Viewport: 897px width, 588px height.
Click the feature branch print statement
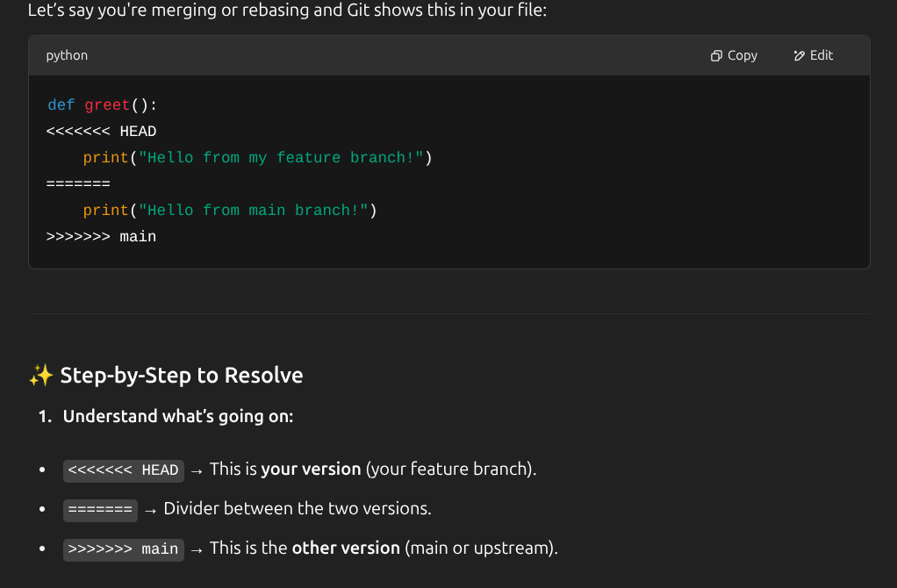[257, 158]
